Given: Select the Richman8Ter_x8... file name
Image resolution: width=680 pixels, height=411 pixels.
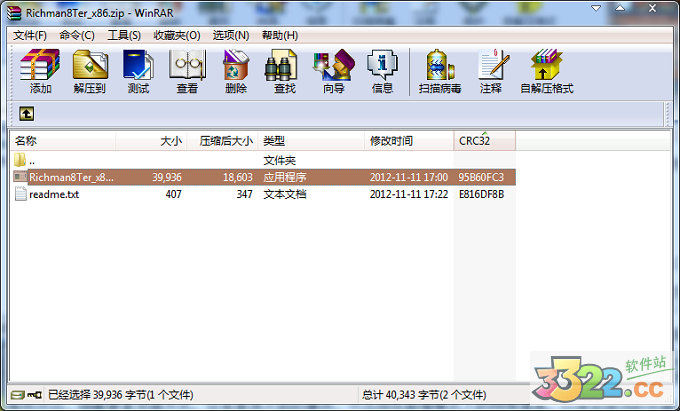Looking at the screenshot, I should pyautogui.click(x=71, y=177).
